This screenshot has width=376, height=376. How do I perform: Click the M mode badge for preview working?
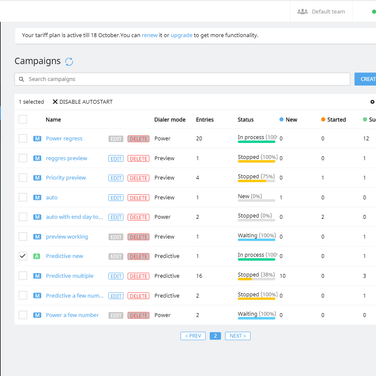click(x=37, y=237)
